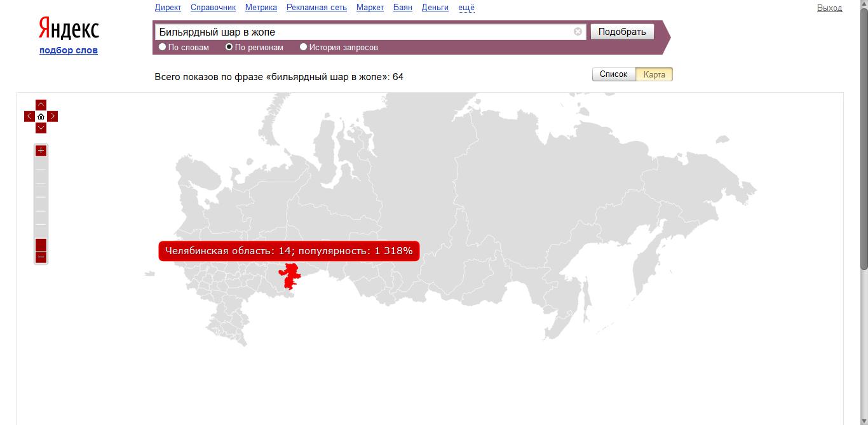Image resolution: width=868 pixels, height=425 pixels.
Task: Pan the map down with the arrow
Action: click(x=41, y=128)
